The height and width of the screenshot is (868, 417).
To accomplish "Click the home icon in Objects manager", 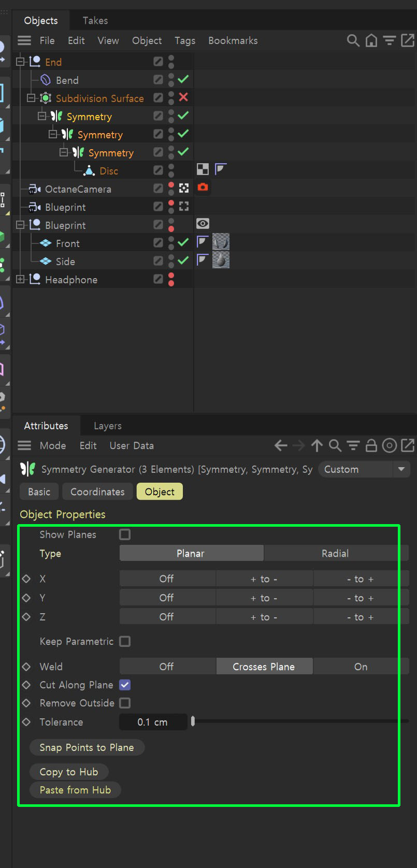I will coord(371,40).
